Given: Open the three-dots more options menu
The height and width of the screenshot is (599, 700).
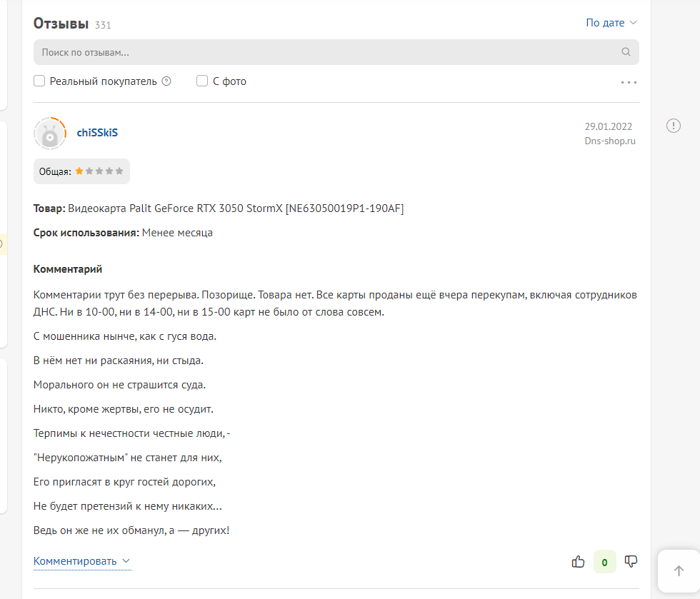Looking at the screenshot, I should 629,82.
